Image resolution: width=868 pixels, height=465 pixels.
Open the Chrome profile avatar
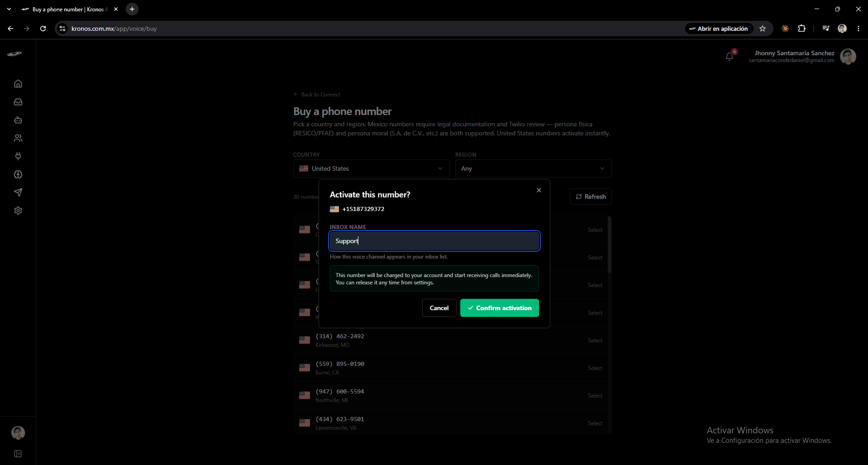(842, 29)
